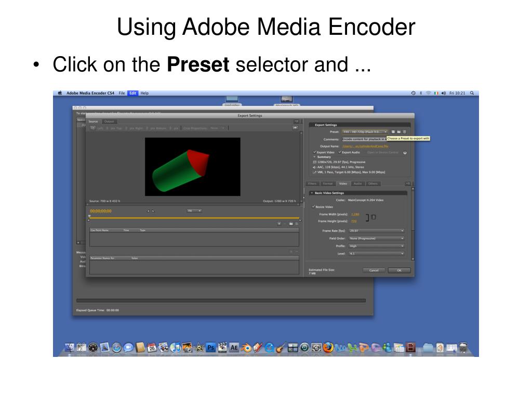Toggle the Resize Video checkbox

pyautogui.click(x=313, y=207)
